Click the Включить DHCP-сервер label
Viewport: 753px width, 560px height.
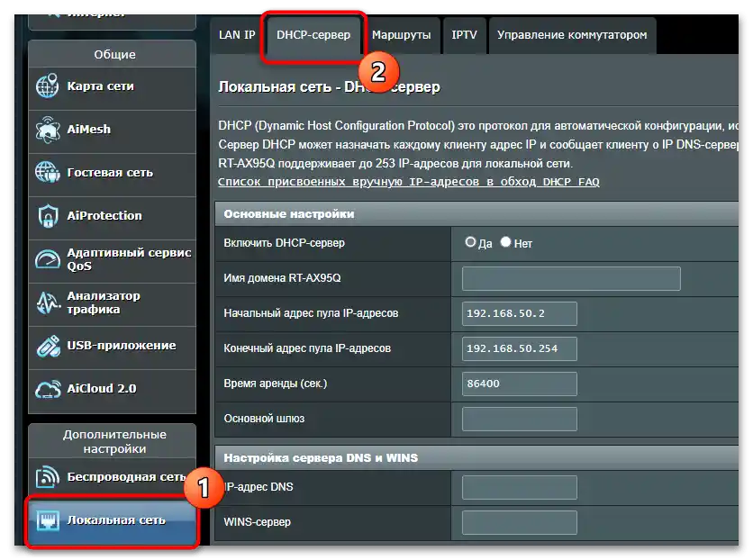285,243
